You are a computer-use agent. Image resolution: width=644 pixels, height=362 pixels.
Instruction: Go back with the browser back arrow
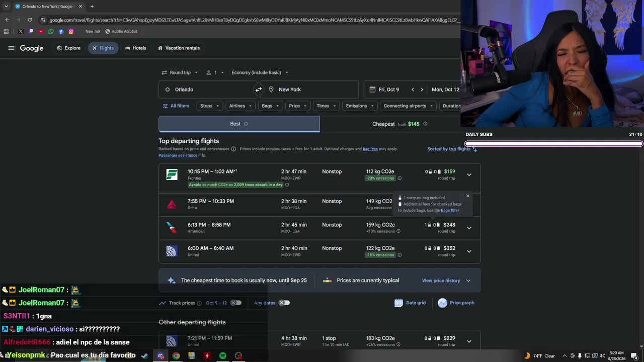[7, 20]
